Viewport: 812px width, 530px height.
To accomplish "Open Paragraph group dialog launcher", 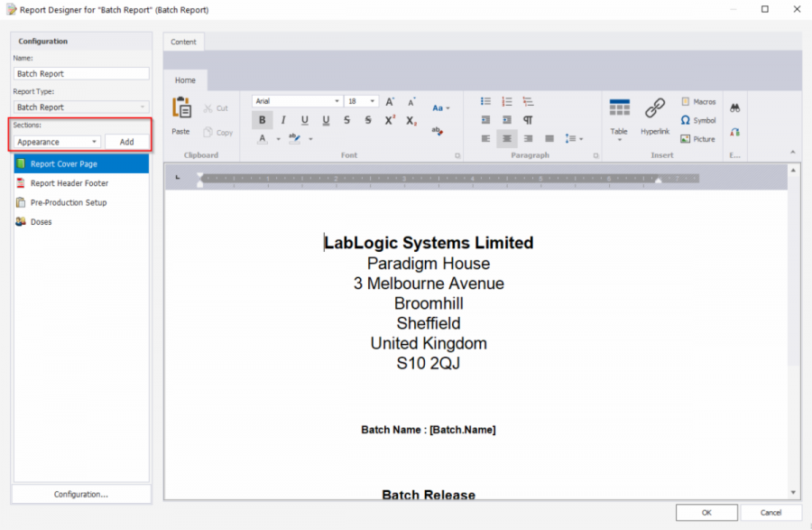I will pyautogui.click(x=595, y=155).
